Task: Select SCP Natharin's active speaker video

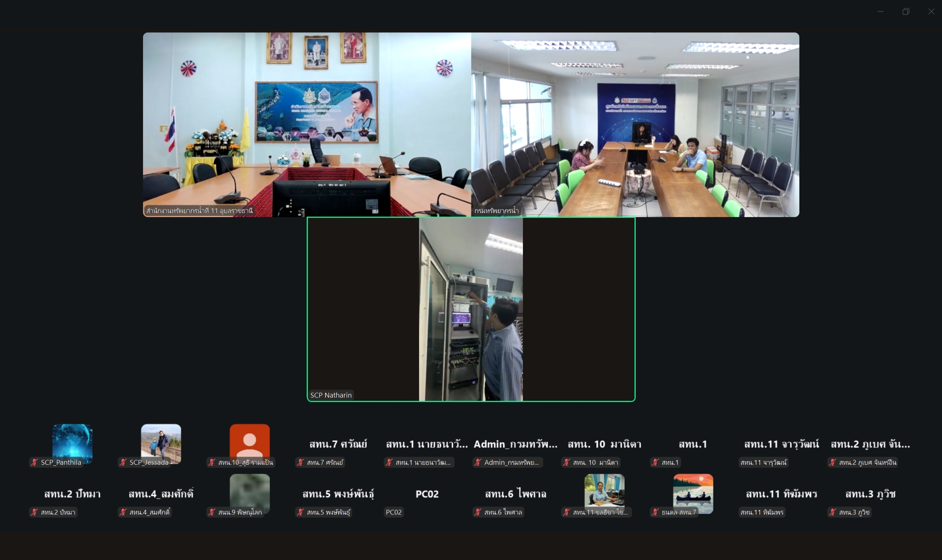Action: pos(471,309)
